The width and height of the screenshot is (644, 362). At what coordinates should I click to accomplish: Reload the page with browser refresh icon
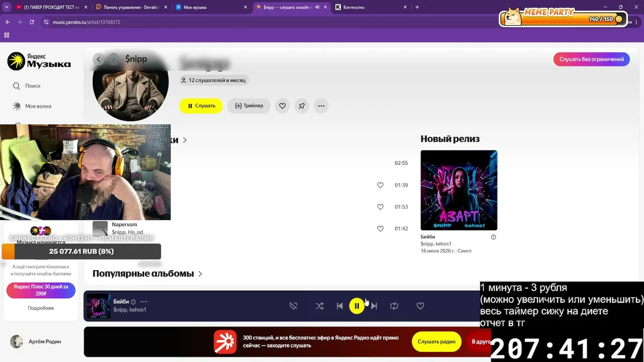point(32,22)
